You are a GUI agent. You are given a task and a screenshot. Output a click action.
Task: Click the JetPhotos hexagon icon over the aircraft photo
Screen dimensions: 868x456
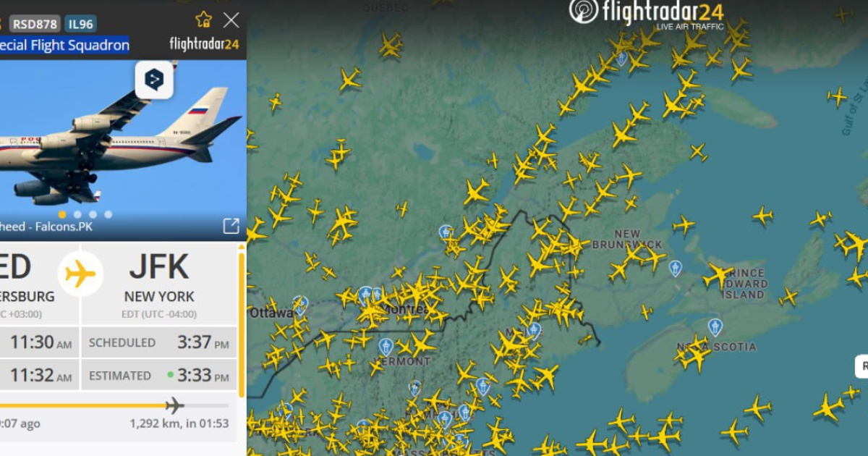(x=154, y=80)
